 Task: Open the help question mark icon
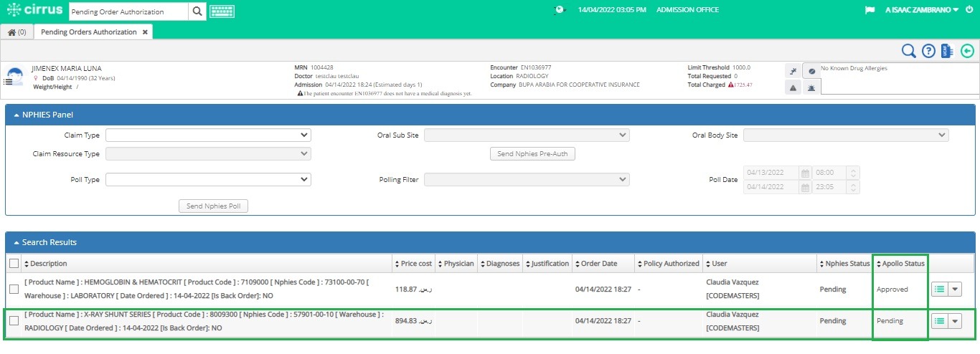click(x=928, y=50)
